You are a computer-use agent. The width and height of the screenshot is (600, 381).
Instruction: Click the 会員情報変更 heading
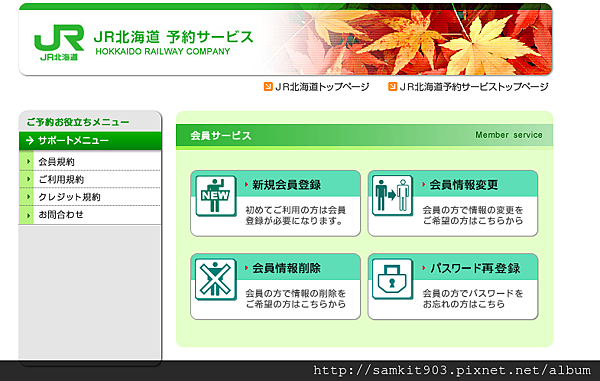tap(463, 185)
